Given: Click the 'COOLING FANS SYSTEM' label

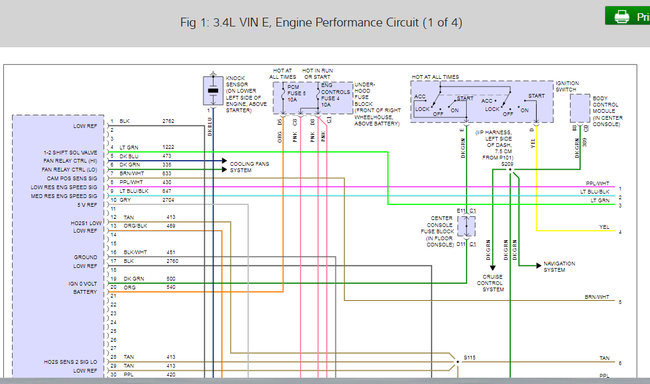Looking at the screenshot, I should [x=250, y=167].
